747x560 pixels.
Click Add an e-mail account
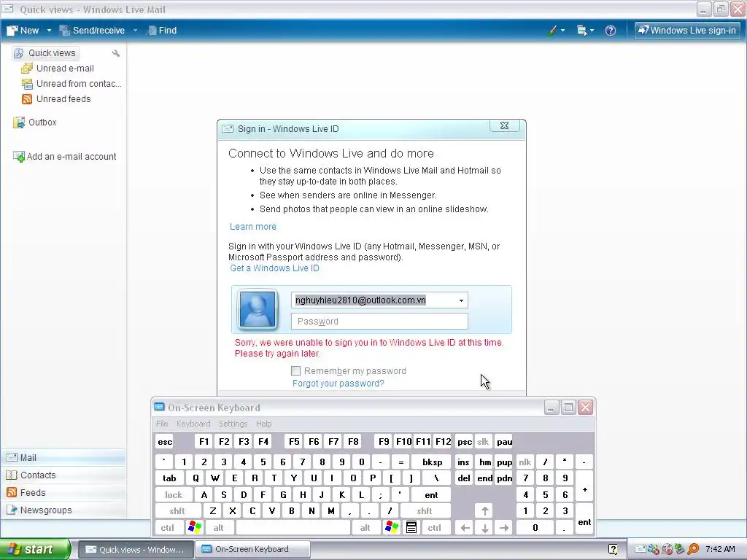pyautogui.click(x=65, y=156)
